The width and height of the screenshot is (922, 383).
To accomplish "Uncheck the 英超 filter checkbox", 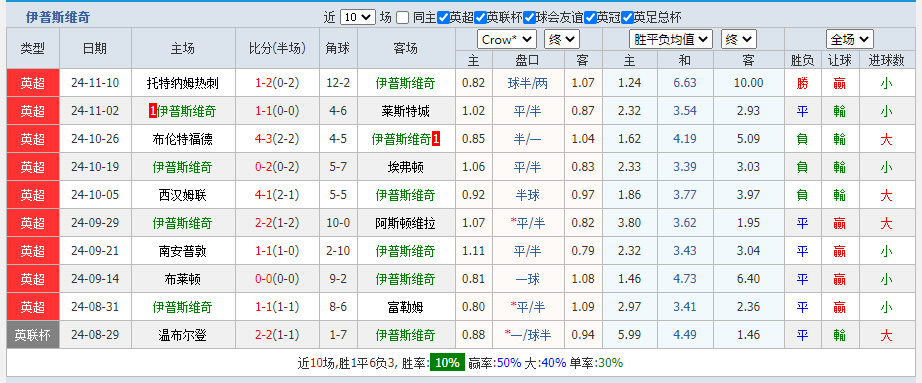I will (444, 18).
